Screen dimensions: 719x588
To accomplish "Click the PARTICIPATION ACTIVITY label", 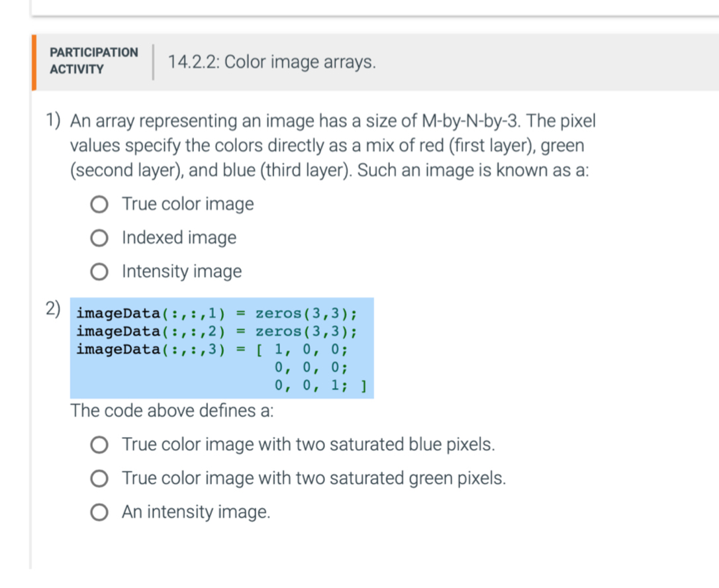I will 93,60.
